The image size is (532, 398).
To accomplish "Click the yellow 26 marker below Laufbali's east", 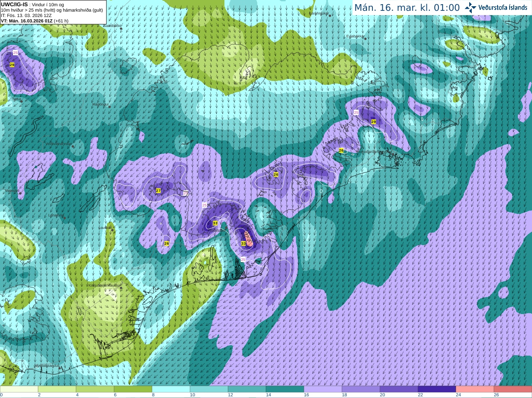I will 167,243.
